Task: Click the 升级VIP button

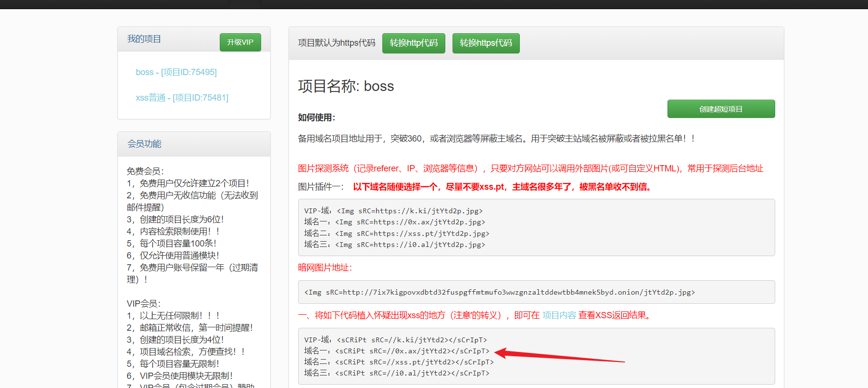Action: [240, 42]
